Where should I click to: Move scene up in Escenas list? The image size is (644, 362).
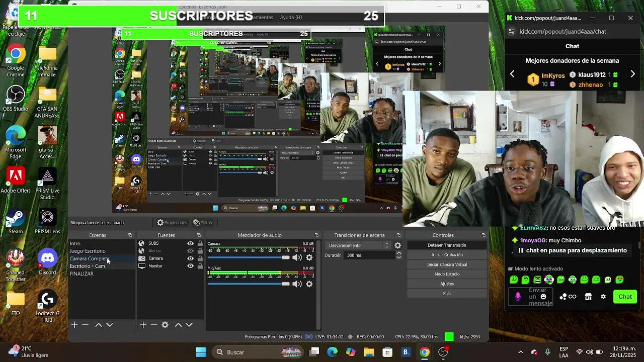tap(99, 325)
